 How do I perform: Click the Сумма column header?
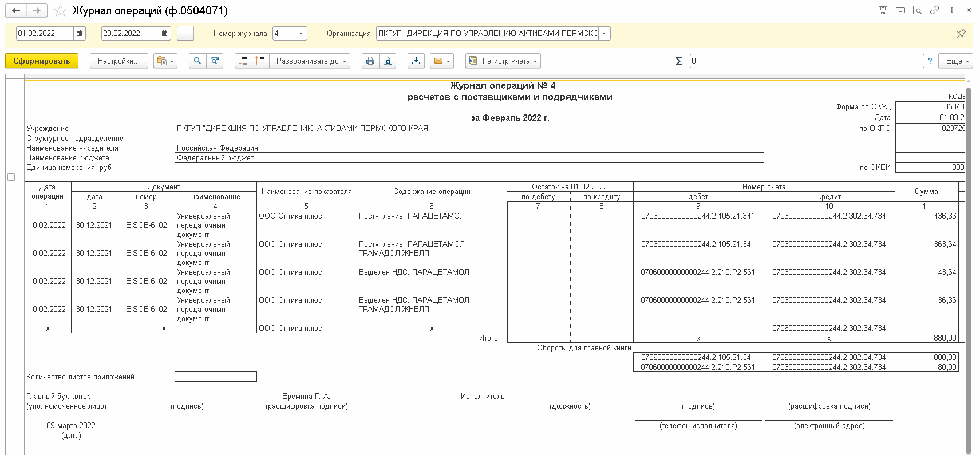(926, 191)
